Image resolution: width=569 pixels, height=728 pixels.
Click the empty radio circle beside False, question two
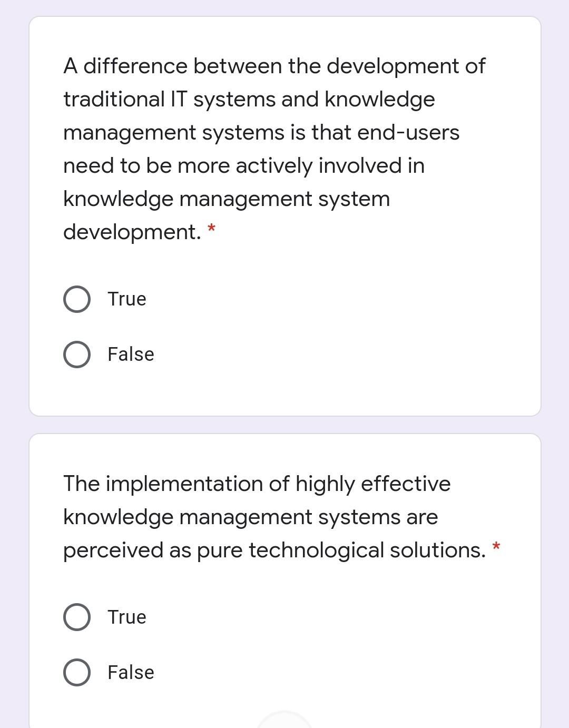pos(76,672)
